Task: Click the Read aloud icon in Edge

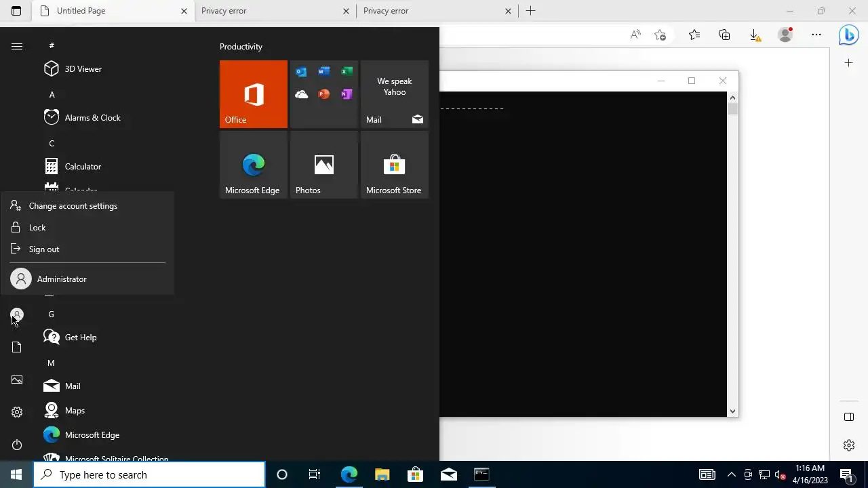Action: (635, 35)
